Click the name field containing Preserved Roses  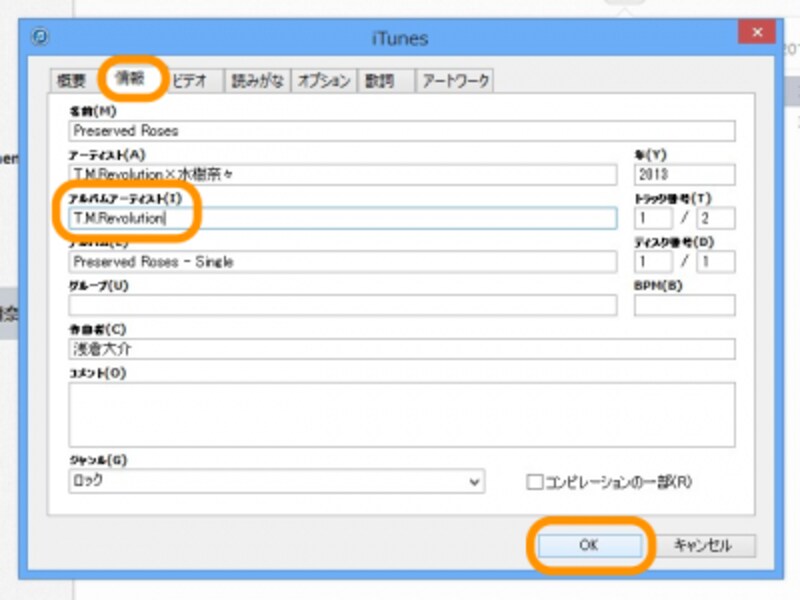click(x=402, y=131)
